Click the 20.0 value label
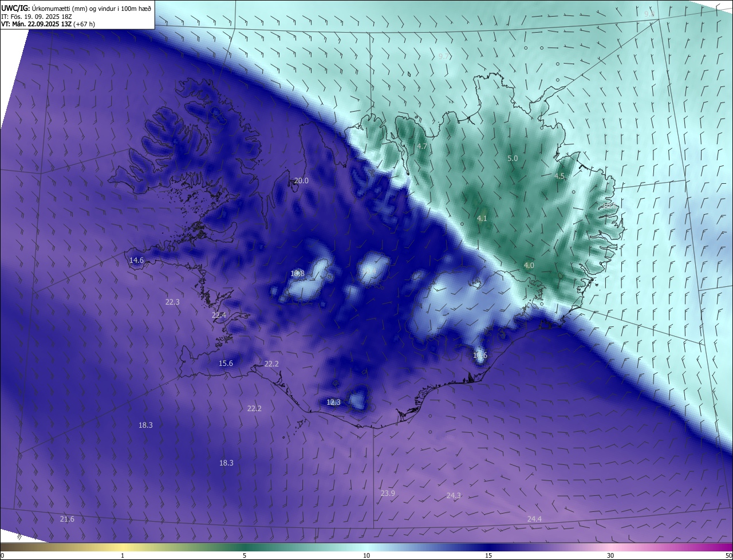Viewport: 733px width, 560px height. pyautogui.click(x=301, y=180)
